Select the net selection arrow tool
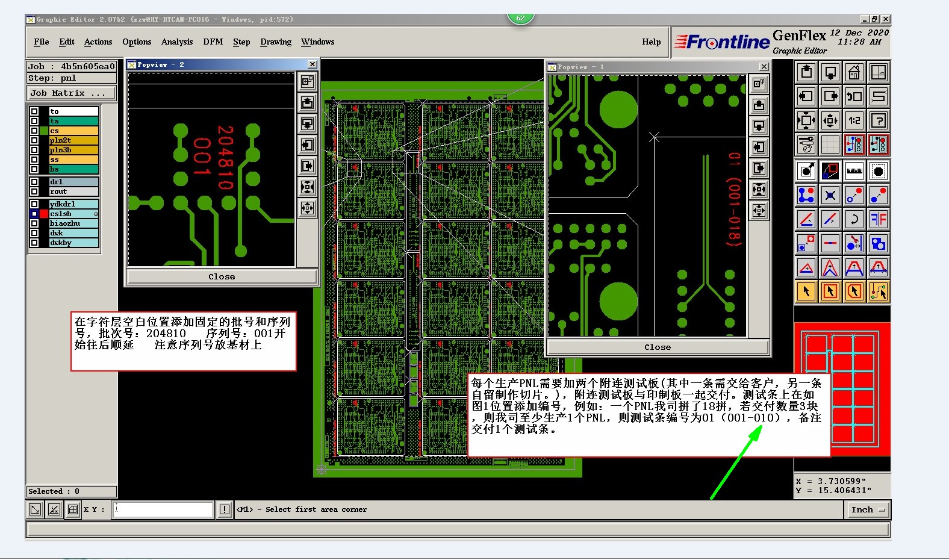949x560 pixels. click(879, 292)
